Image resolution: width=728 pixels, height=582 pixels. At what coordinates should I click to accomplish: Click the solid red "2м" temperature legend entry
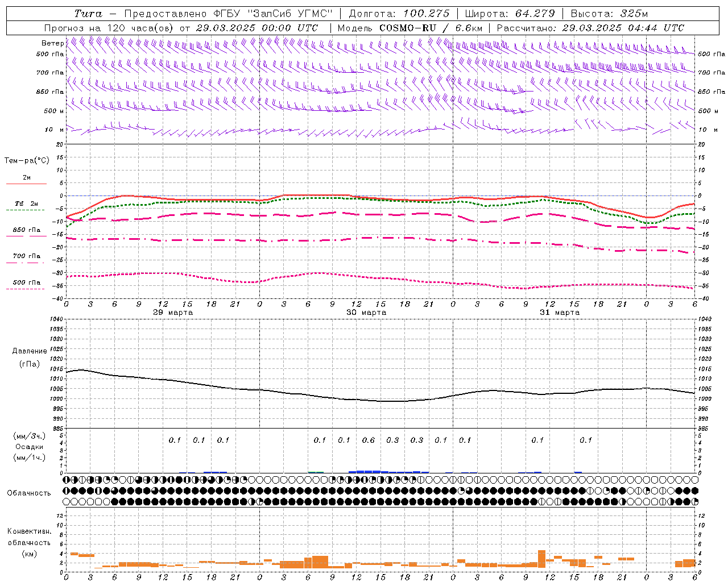pyautogui.click(x=26, y=180)
